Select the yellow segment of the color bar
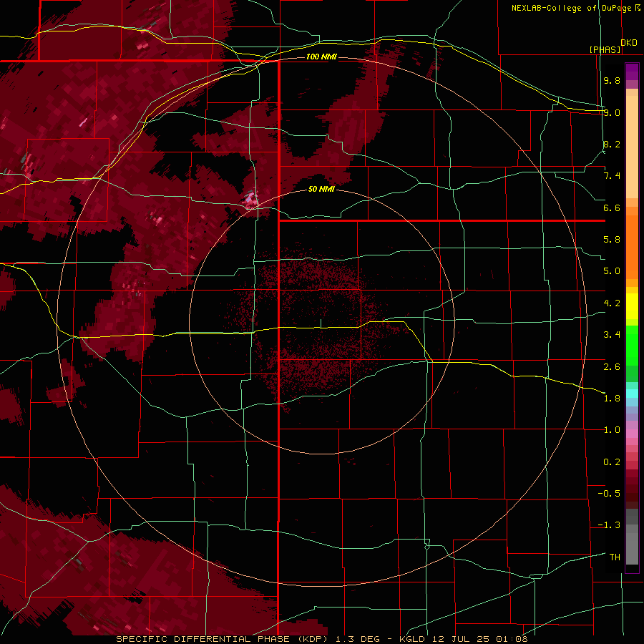The image size is (644, 644). 632,306
